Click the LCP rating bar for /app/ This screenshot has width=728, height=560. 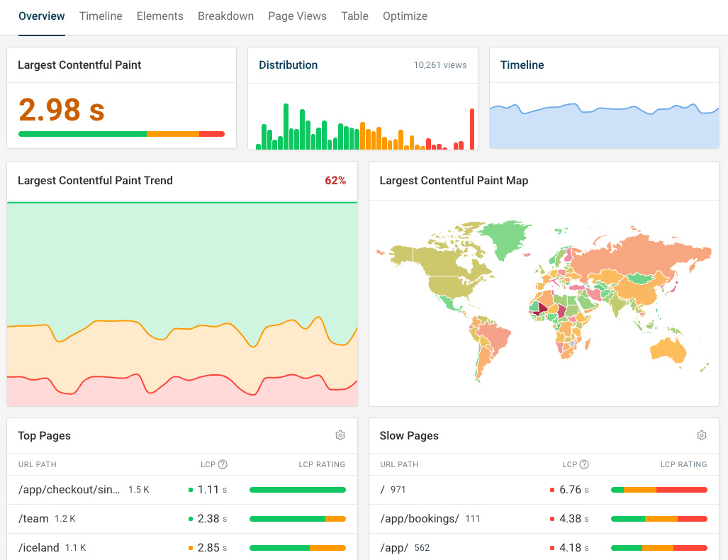point(659,548)
